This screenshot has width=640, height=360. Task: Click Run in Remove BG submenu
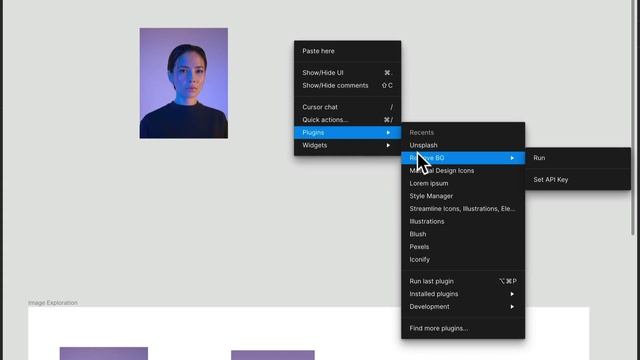tap(578, 158)
